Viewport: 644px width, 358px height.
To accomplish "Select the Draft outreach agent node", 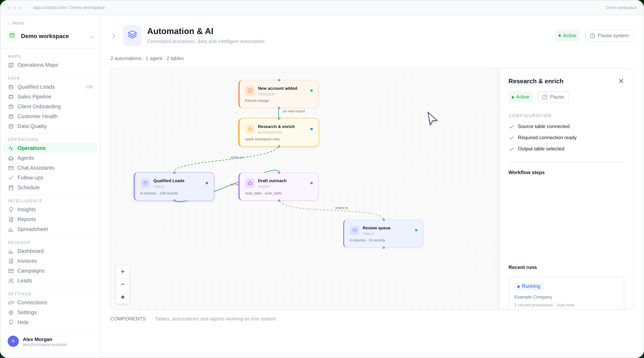I will click(278, 187).
